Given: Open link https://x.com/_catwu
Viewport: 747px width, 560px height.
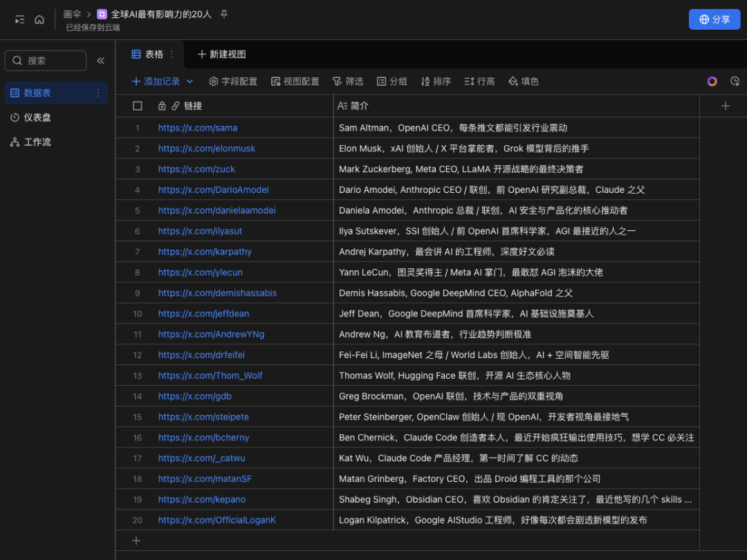Looking at the screenshot, I should pos(201,458).
